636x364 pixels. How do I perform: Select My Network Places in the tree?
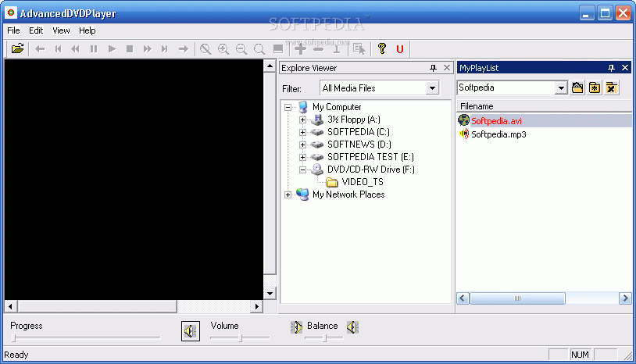pos(348,194)
